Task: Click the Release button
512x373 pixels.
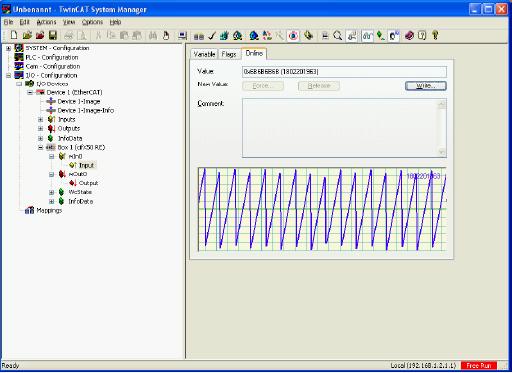Action: (319, 86)
